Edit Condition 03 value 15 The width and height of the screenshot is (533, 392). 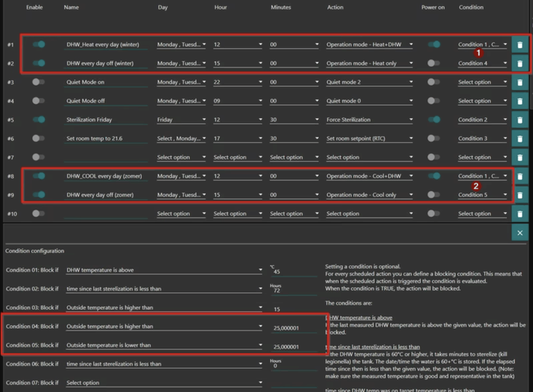tap(293, 309)
